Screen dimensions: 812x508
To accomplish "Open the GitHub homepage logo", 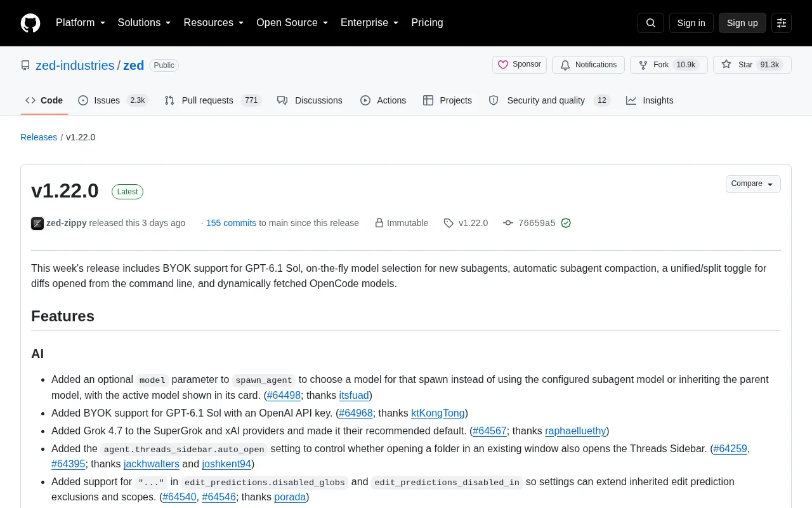I will [x=30, y=23].
